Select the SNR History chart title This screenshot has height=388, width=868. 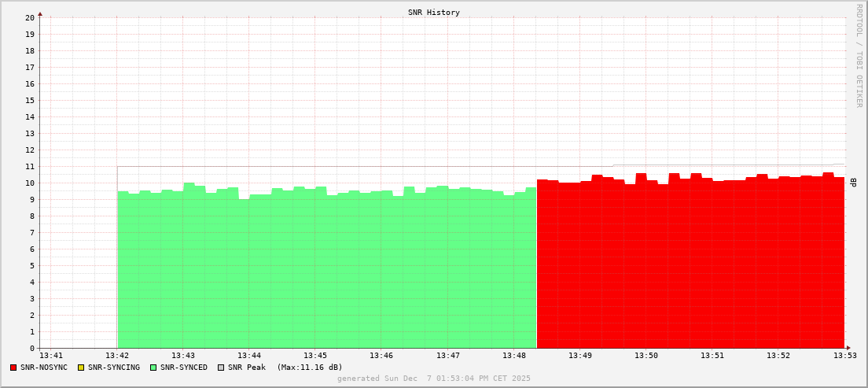(x=433, y=13)
